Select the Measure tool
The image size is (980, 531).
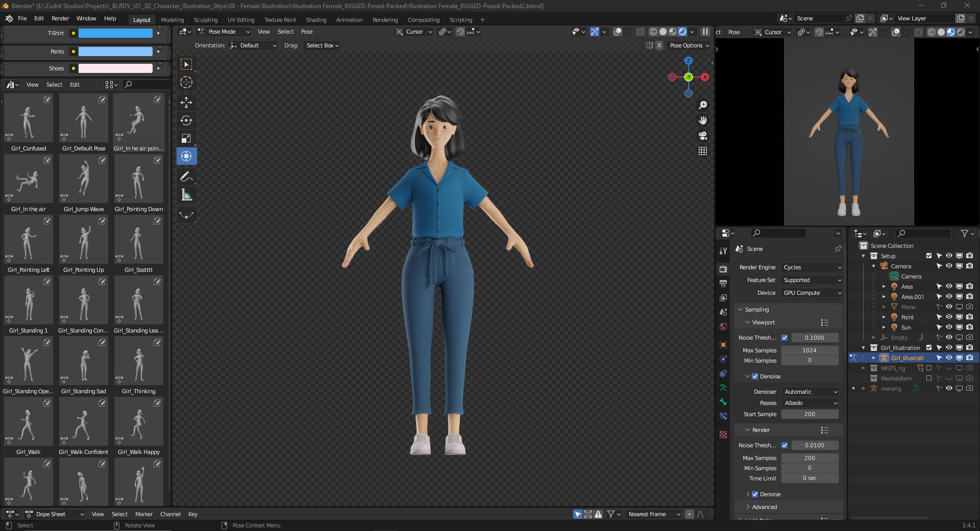point(186,195)
